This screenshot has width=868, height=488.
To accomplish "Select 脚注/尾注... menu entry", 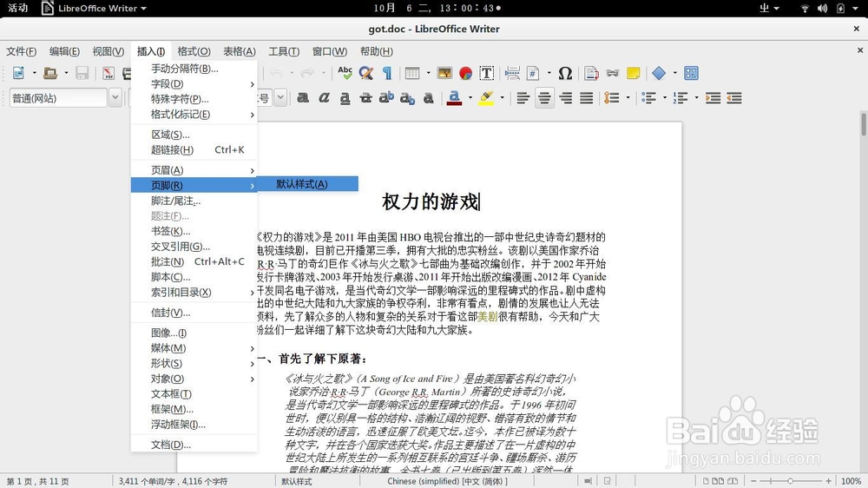I will [x=194, y=201].
